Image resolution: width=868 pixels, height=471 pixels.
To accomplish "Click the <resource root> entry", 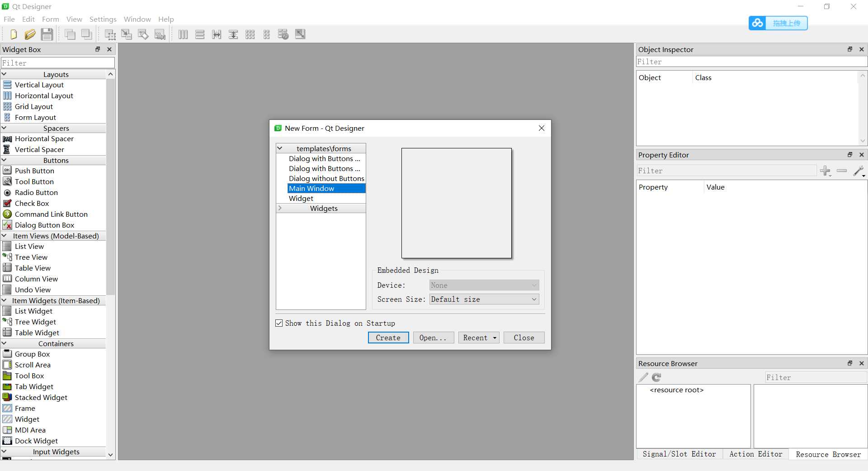I will click(676, 390).
